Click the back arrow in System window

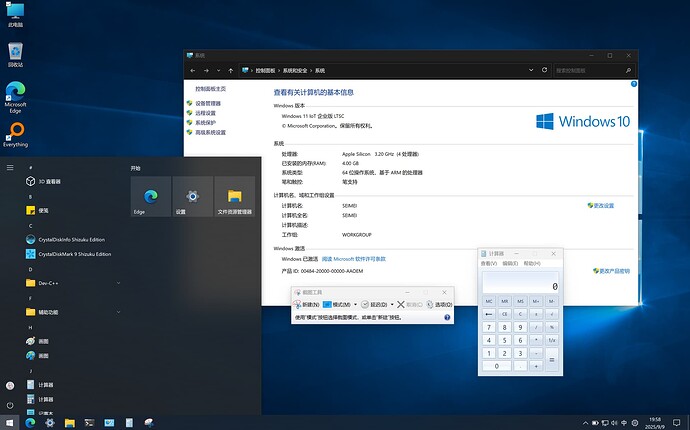point(193,70)
